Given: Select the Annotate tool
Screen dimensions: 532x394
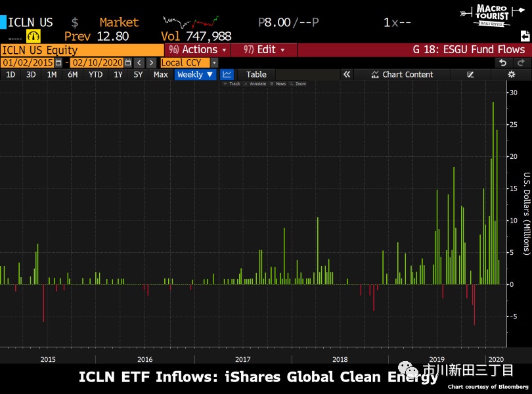Looking at the screenshot, I should click(255, 84).
